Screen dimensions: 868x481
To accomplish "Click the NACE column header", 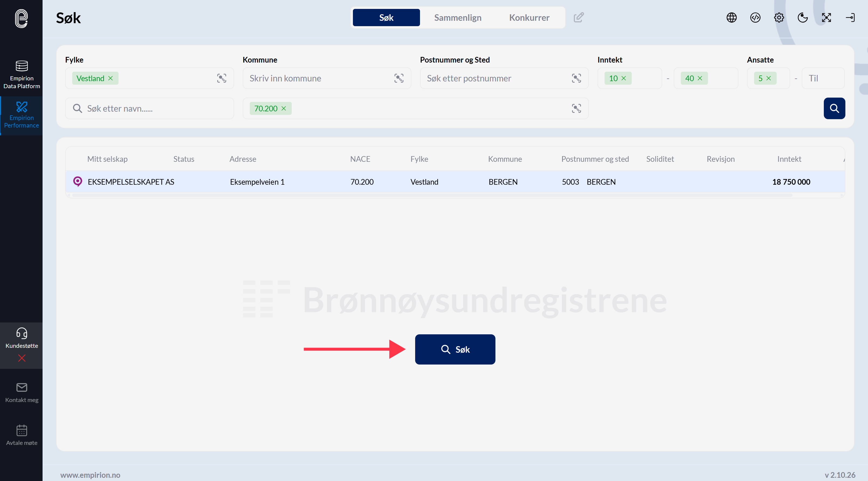I will click(x=360, y=159).
